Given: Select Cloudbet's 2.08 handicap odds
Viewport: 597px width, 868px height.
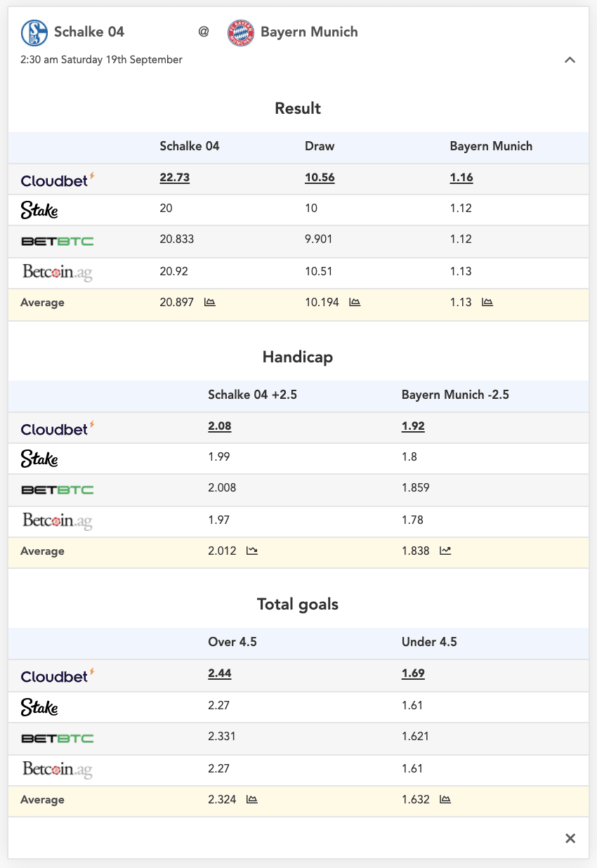Looking at the screenshot, I should [220, 426].
